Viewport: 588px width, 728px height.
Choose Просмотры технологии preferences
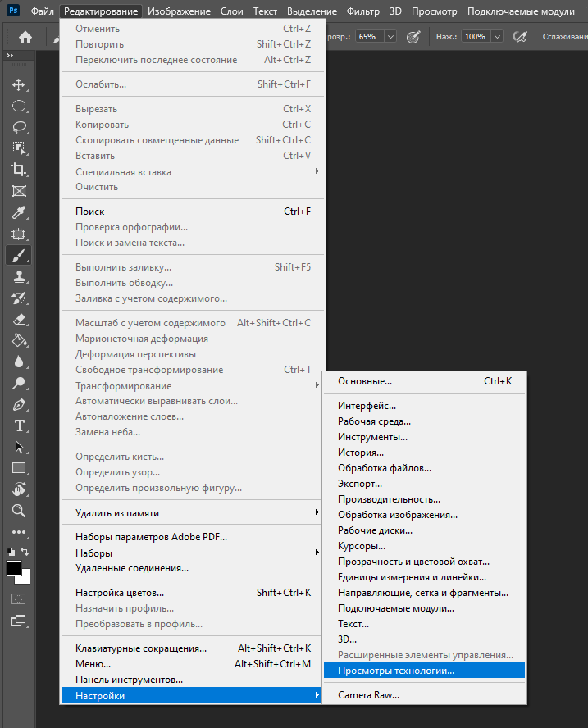coord(425,671)
